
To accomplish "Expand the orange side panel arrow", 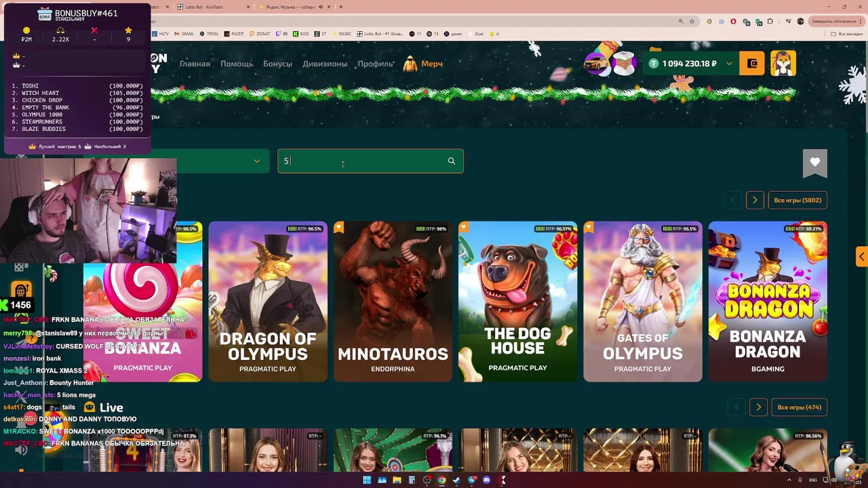I will [861, 257].
